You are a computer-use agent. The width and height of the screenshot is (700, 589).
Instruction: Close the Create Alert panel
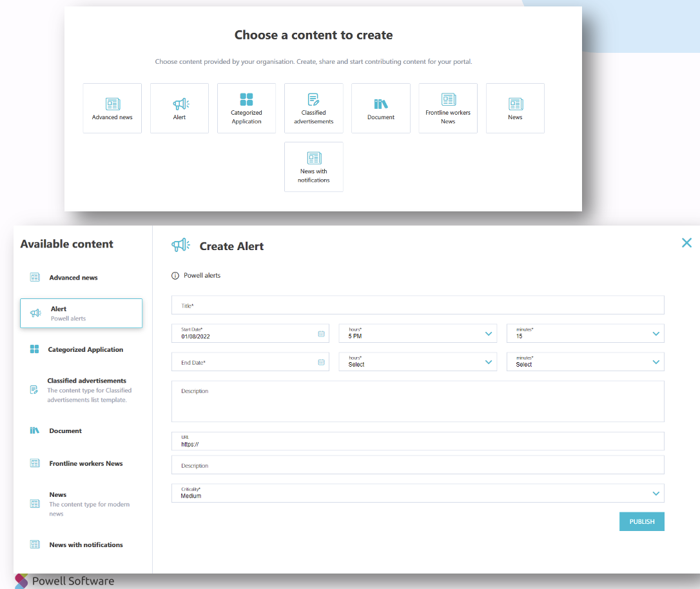click(x=686, y=243)
